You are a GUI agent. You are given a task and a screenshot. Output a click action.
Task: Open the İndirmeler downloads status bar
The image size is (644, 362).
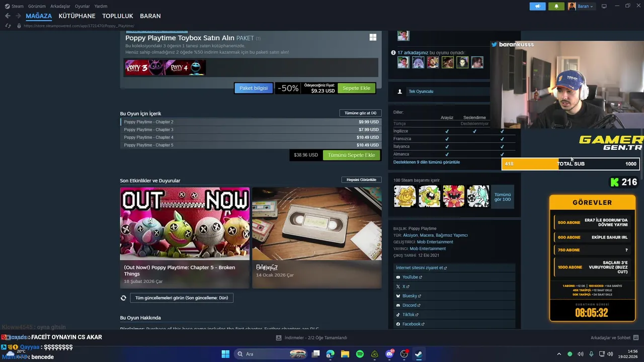311,338
